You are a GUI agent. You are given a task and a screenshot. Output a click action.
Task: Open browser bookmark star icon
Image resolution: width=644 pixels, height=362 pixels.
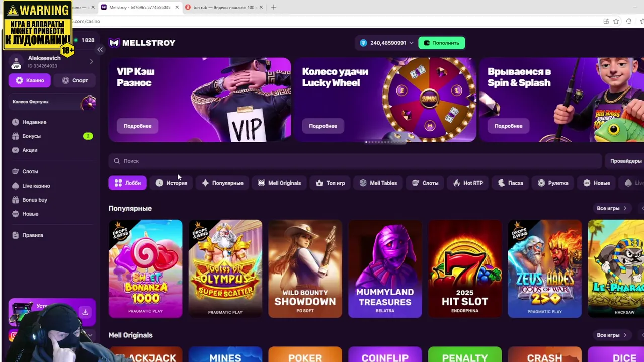click(x=616, y=21)
